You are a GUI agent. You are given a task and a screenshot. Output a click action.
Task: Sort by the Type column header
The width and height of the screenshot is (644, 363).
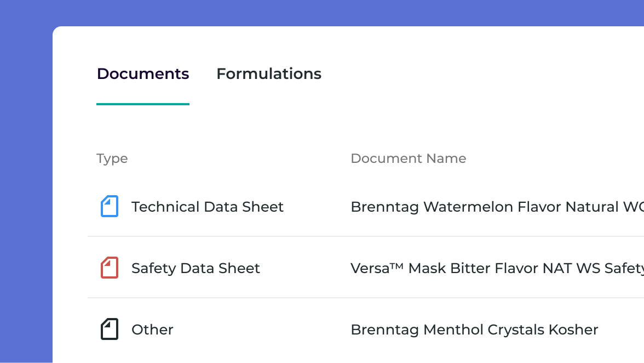(x=112, y=158)
